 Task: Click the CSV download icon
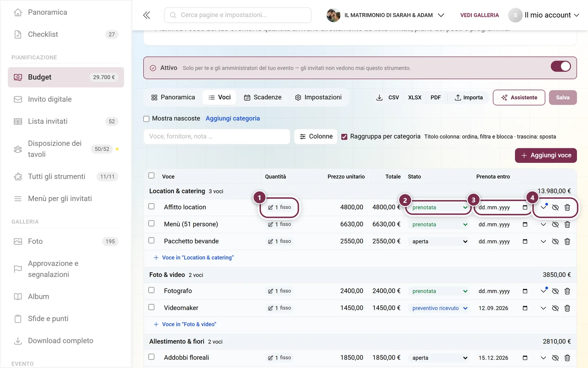(379, 97)
